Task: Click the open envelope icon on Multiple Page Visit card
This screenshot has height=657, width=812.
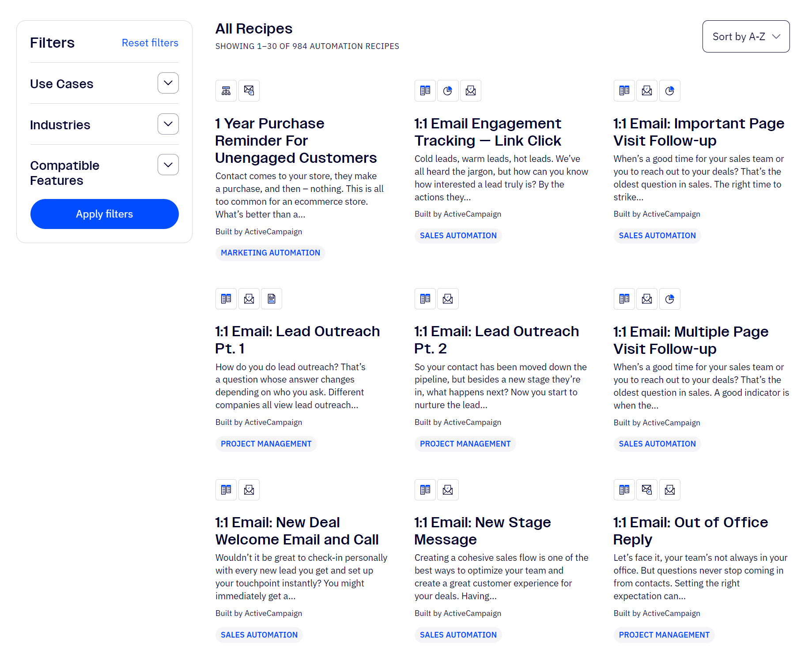Action: point(647,299)
